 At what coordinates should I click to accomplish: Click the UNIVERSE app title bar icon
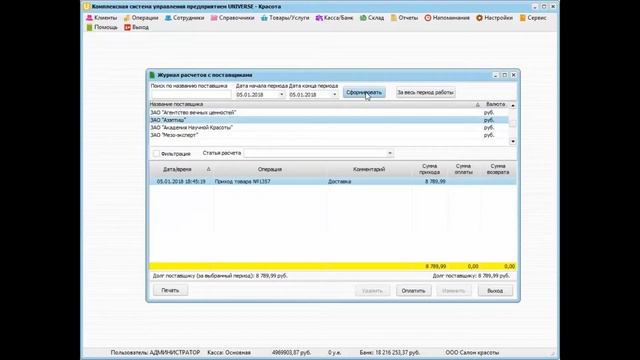87,7
